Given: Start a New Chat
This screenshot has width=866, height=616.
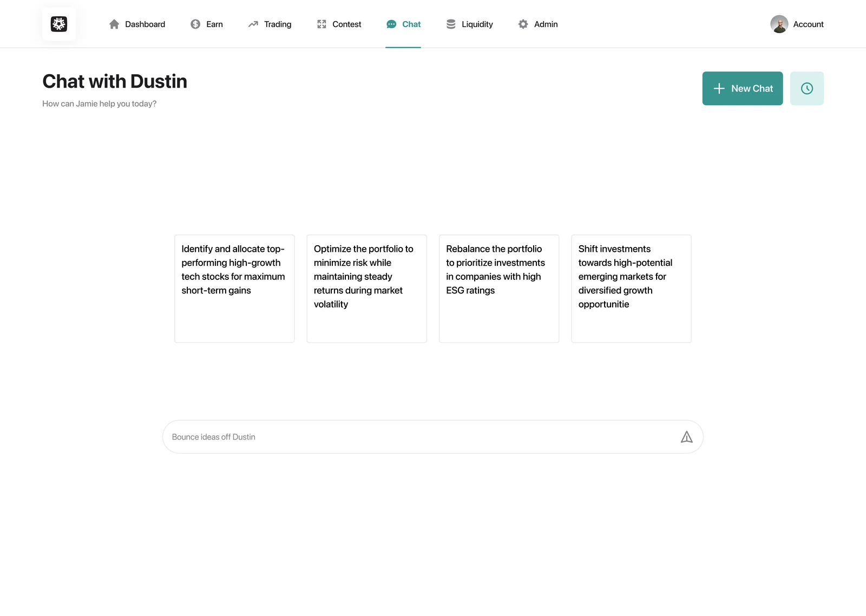Looking at the screenshot, I should [x=742, y=88].
